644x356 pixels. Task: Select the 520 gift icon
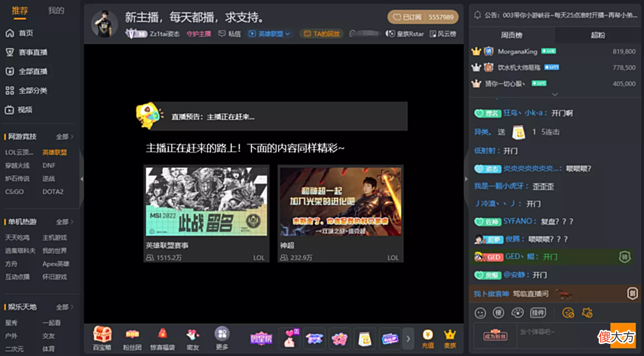click(339, 339)
